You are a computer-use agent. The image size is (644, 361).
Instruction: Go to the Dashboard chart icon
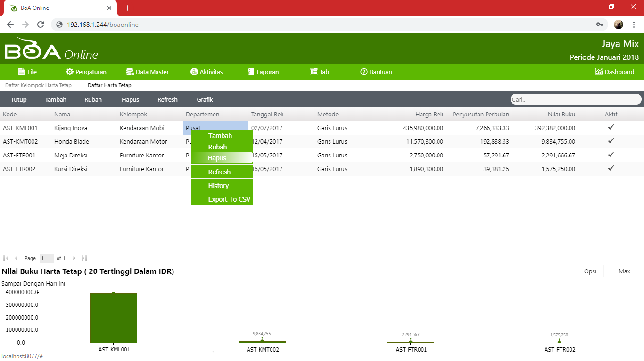tap(599, 72)
